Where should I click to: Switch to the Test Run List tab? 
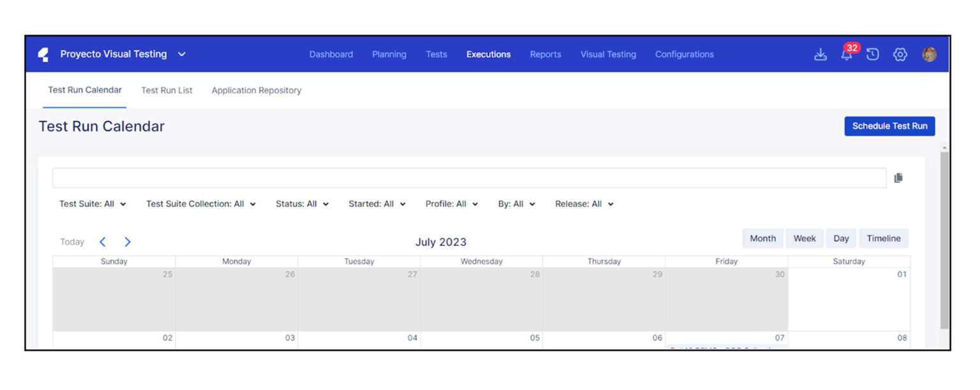(167, 90)
